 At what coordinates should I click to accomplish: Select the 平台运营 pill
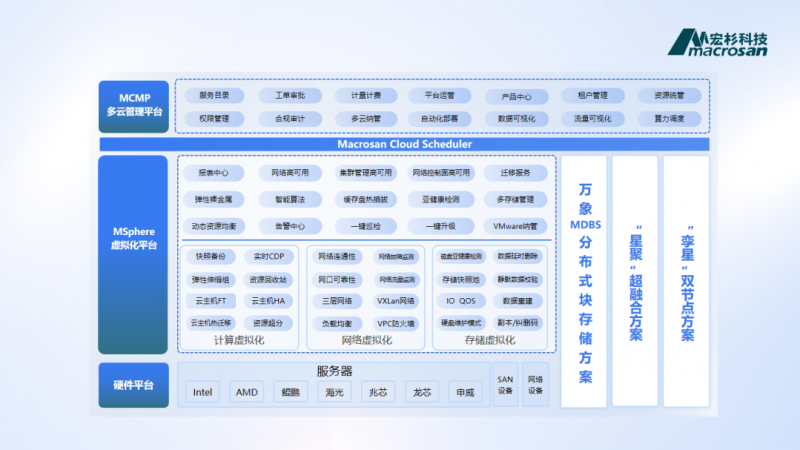440,95
